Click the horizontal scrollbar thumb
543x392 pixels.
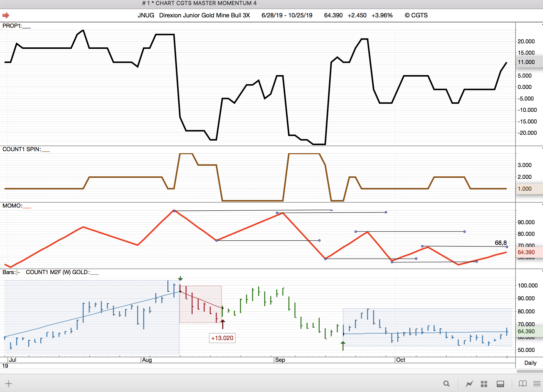point(529,371)
